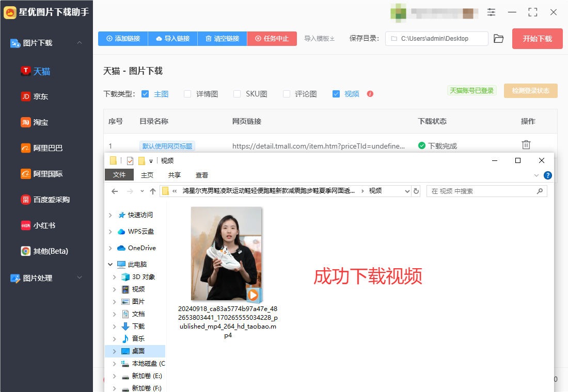
Task: Expand the 图片 tree node arrow
Action: [115, 302]
